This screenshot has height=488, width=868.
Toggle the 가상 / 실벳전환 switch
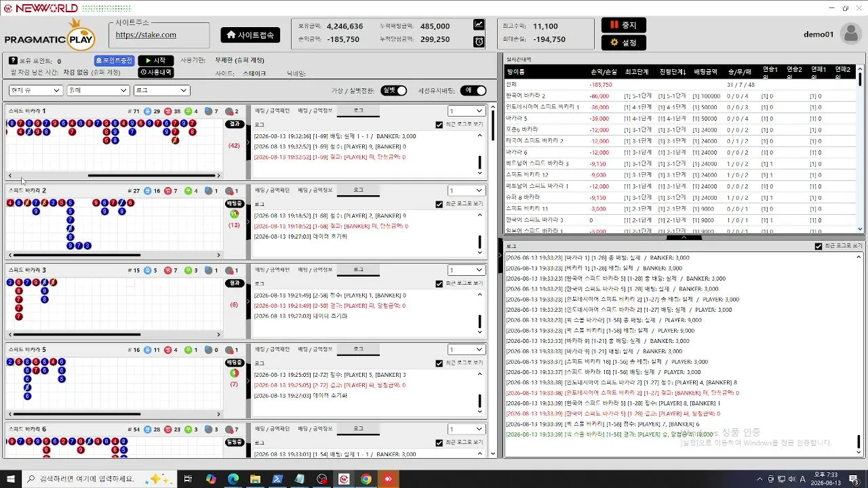pyautogui.click(x=394, y=90)
